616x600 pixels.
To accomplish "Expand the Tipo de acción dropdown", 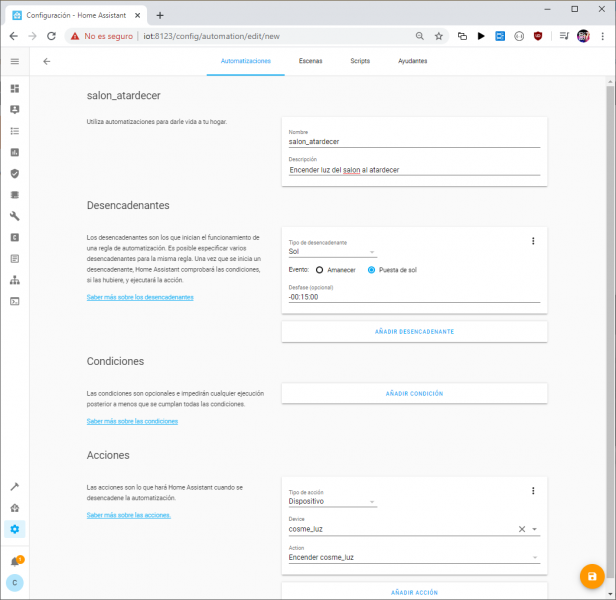I will (332, 502).
